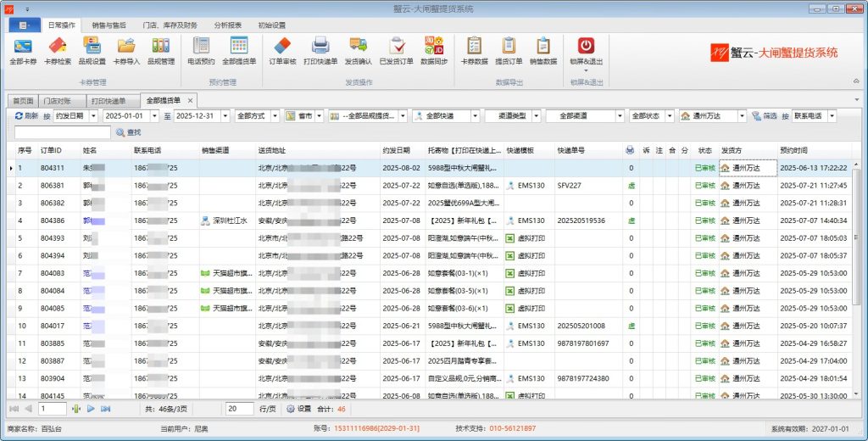Screen dimensions: 868x441
Task: Click the 筛选 filter icon
Action: click(757, 116)
